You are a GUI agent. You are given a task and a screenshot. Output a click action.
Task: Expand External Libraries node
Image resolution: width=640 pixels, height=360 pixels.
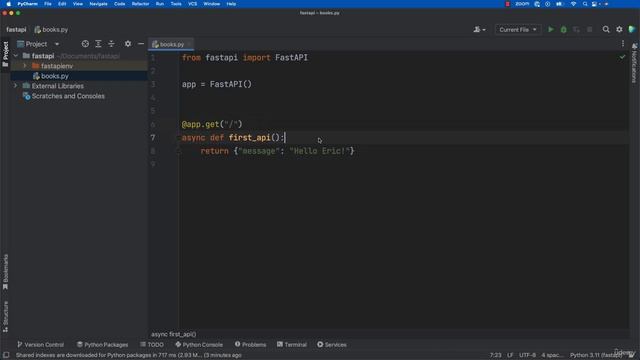coord(16,86)
